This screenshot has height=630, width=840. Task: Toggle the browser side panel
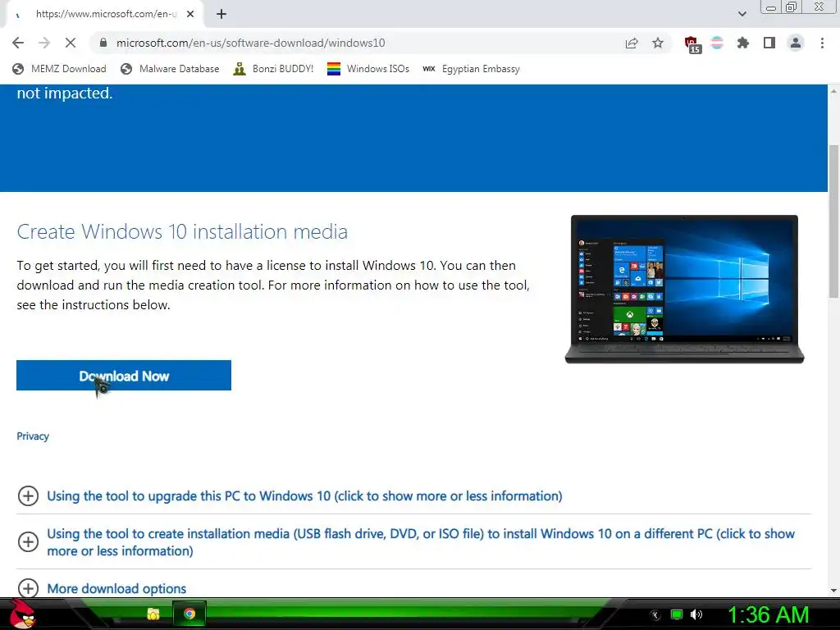pos(769,43)
